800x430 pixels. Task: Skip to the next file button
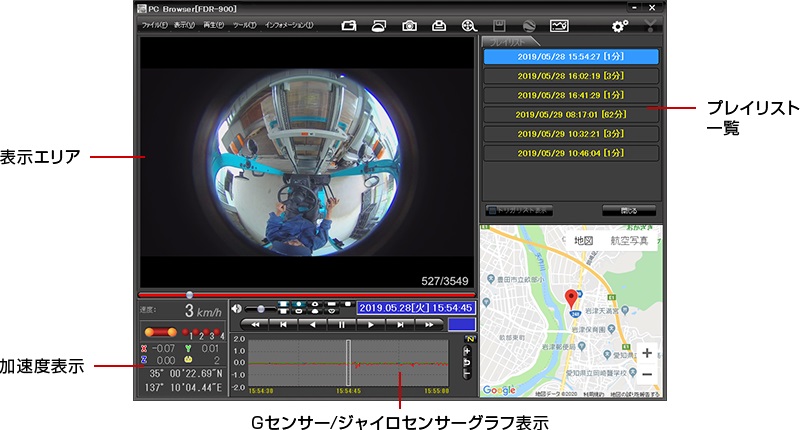pos(400,325)
